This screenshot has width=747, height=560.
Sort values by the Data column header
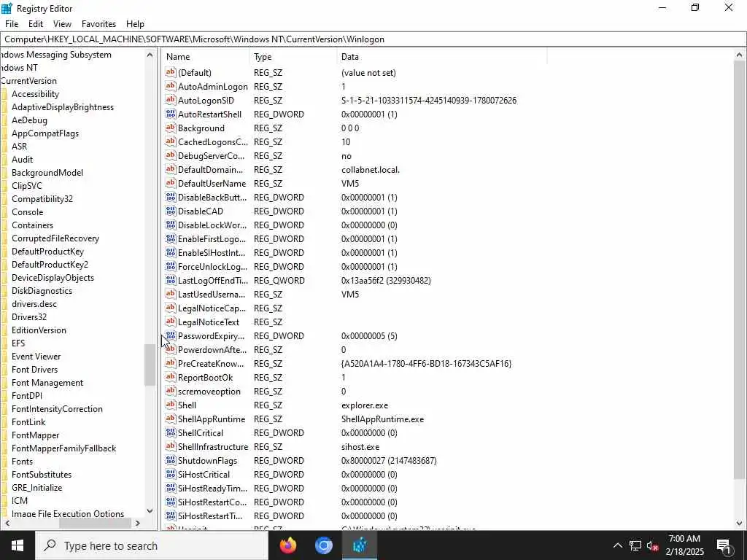point(441,57)
